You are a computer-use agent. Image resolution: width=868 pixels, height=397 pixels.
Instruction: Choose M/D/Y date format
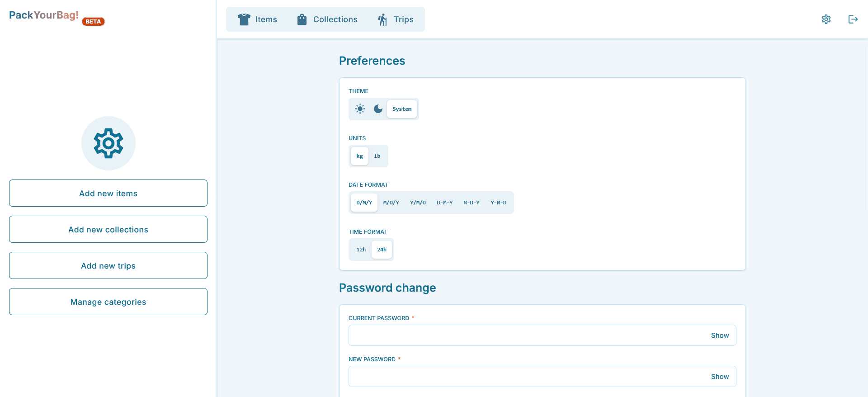pos(391,203)
